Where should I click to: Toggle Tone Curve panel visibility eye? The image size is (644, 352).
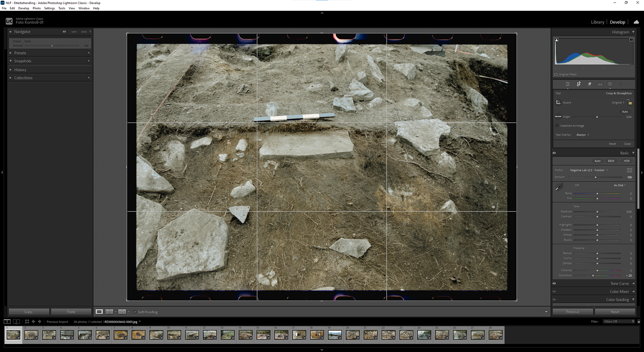tap(554, 284)
